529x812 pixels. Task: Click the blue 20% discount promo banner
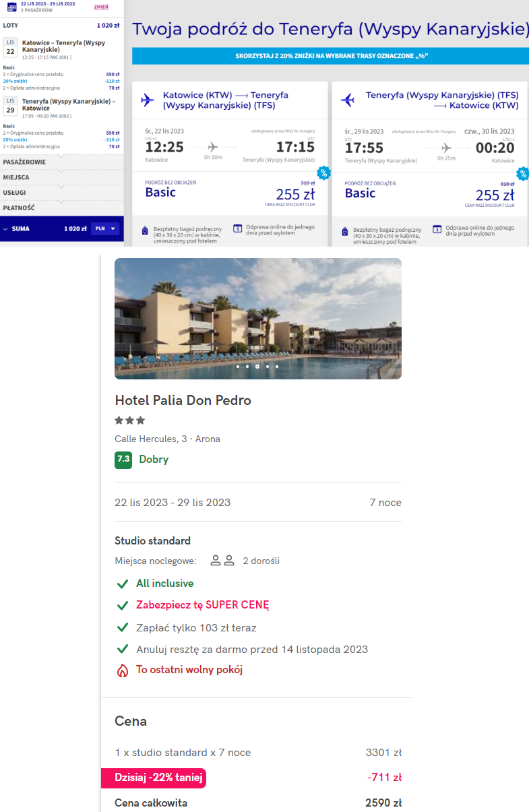point(330,56)
